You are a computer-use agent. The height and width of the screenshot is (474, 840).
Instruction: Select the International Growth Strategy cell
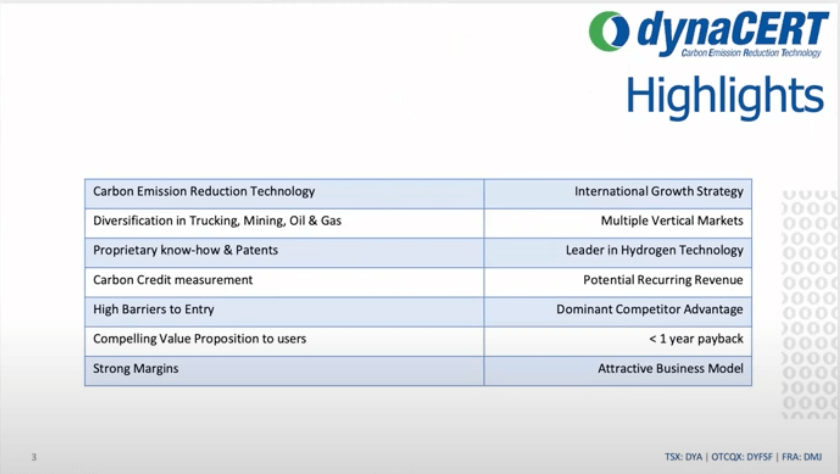point(658,192)
